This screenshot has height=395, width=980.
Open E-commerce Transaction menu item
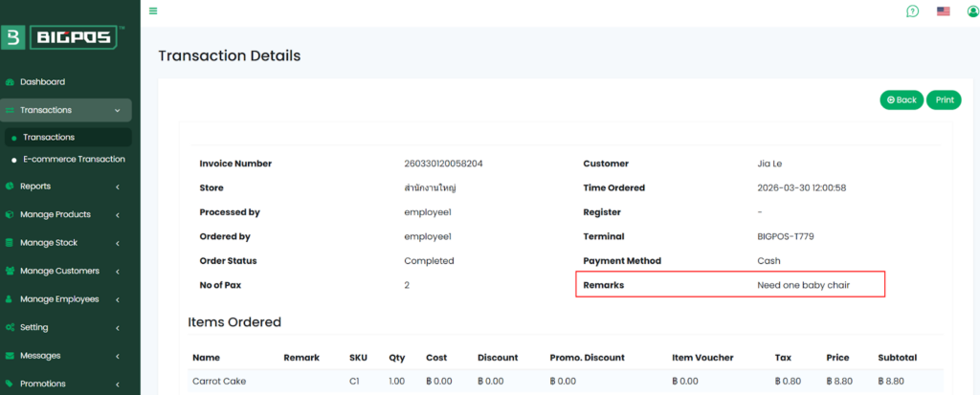click(74, 160)
